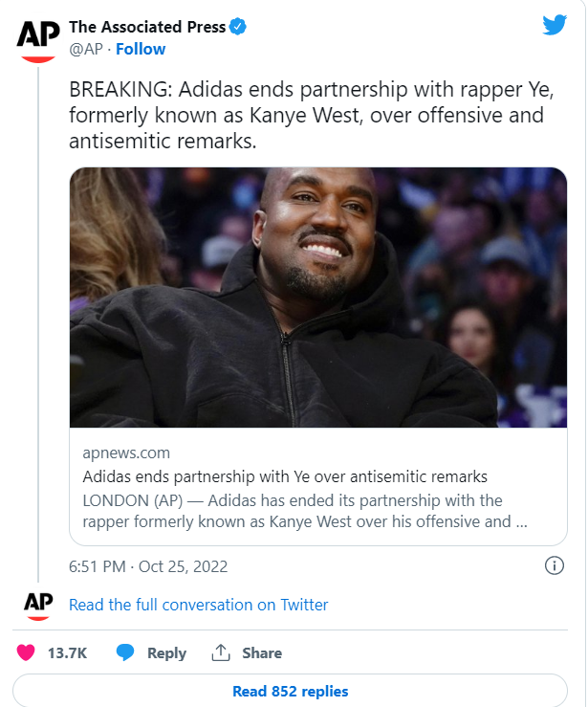Read the full conversation on Twitter
588x707 pixels.
[x=198, y=605]
